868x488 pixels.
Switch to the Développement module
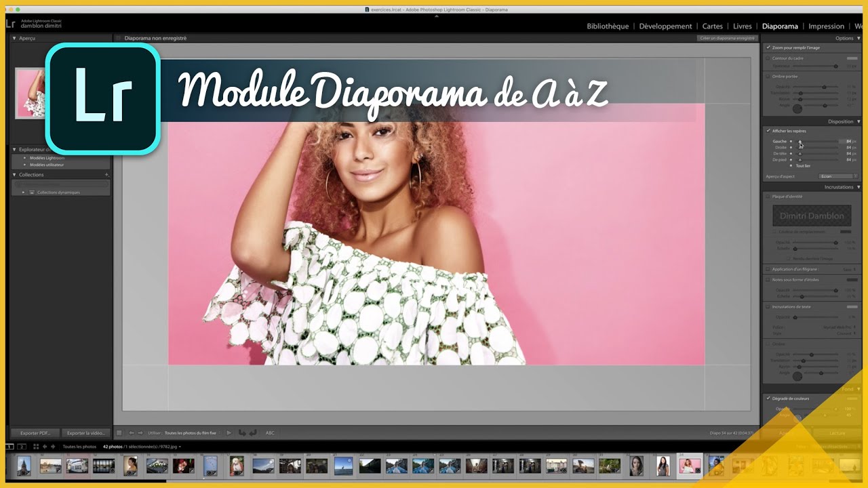(x=666, y=26)
